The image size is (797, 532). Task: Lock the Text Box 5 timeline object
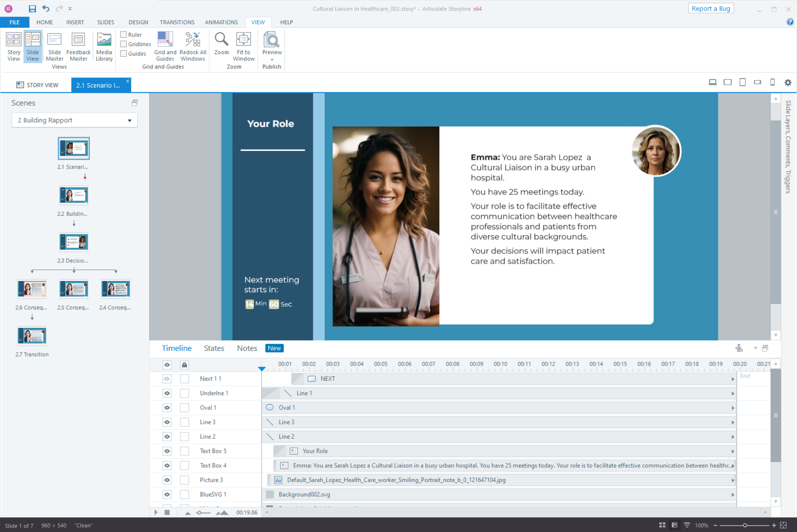coord(184,451)
